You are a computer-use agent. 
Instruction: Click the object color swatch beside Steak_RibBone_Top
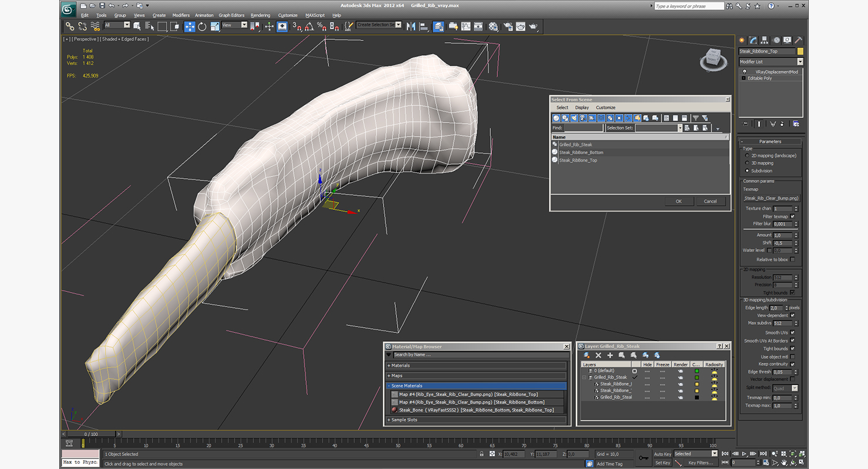pos(800,52)
